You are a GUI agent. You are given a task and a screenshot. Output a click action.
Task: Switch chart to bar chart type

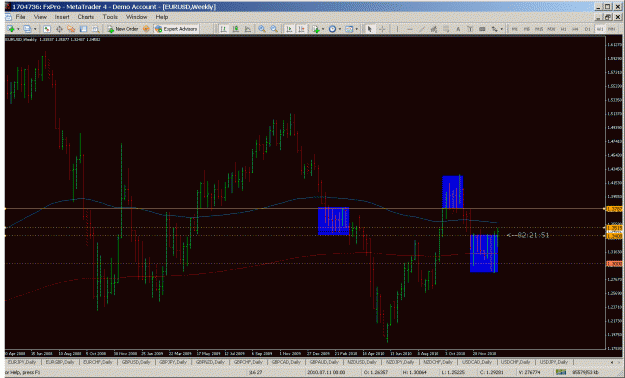[x=224, y=29]
